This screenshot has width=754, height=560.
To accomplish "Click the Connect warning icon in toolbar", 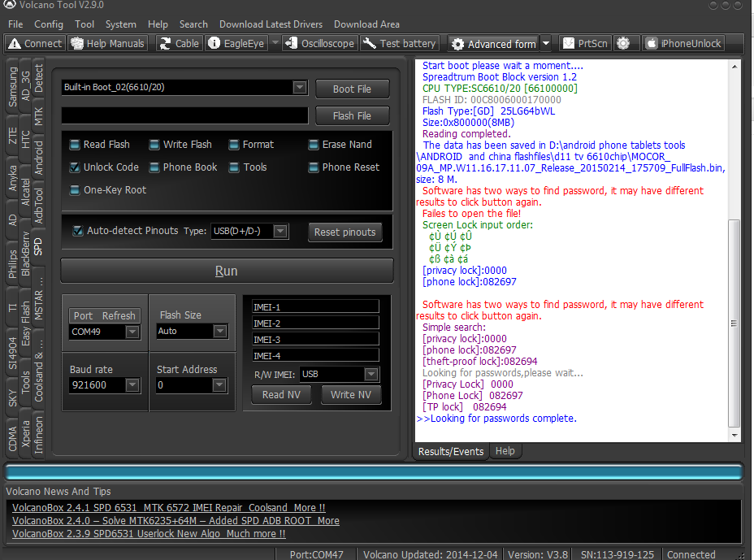I will pyautogui.click(x=15, y=44).
